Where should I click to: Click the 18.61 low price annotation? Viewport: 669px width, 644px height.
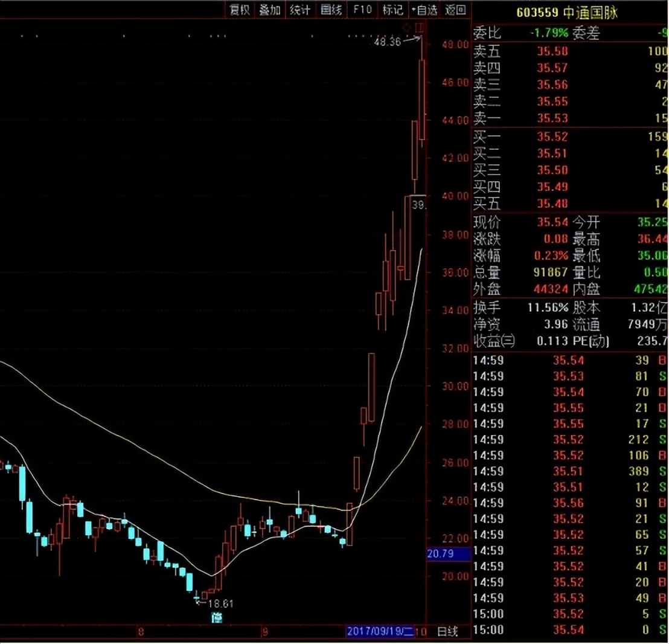tap(220, 604)
